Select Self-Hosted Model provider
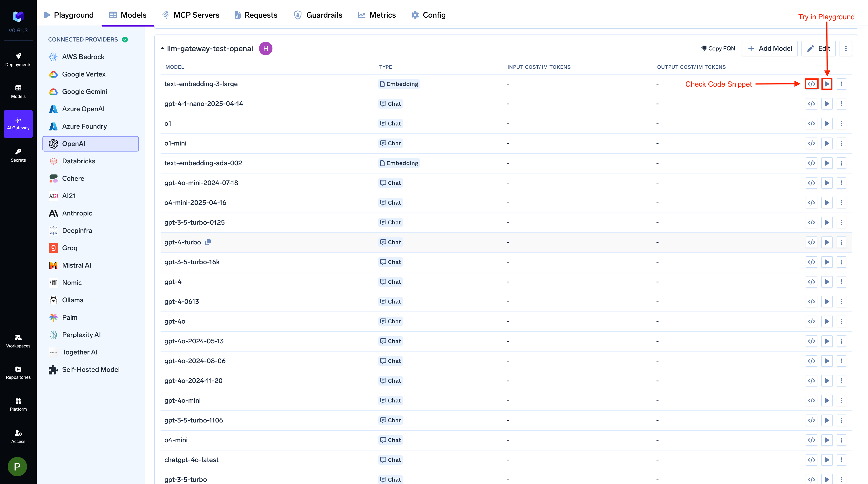Image resolution: width=868 pixels, height=484 pixels. click(x=91, y=369)
